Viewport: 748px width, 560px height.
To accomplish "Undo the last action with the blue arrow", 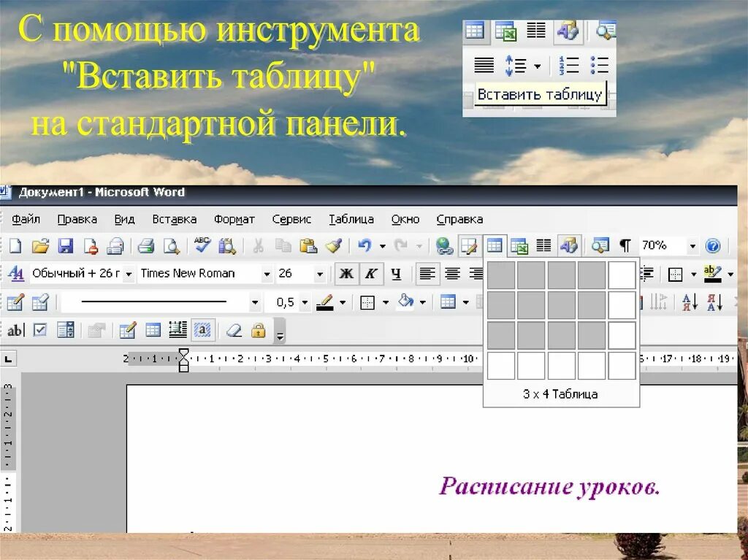I will pos(365,246).
